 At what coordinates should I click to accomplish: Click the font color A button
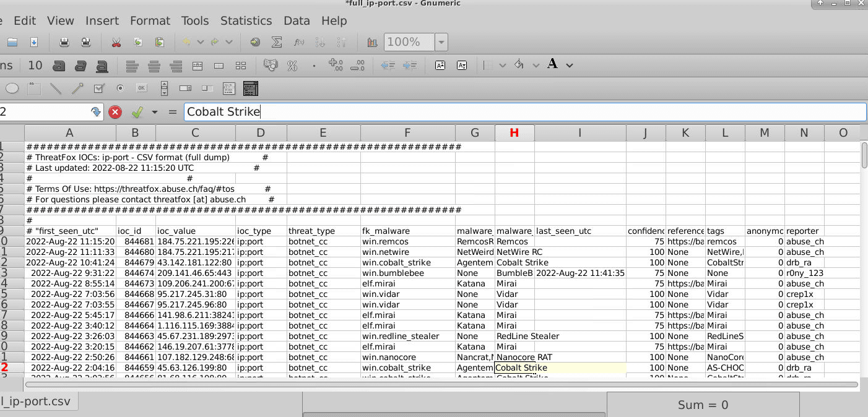[553, 64]
